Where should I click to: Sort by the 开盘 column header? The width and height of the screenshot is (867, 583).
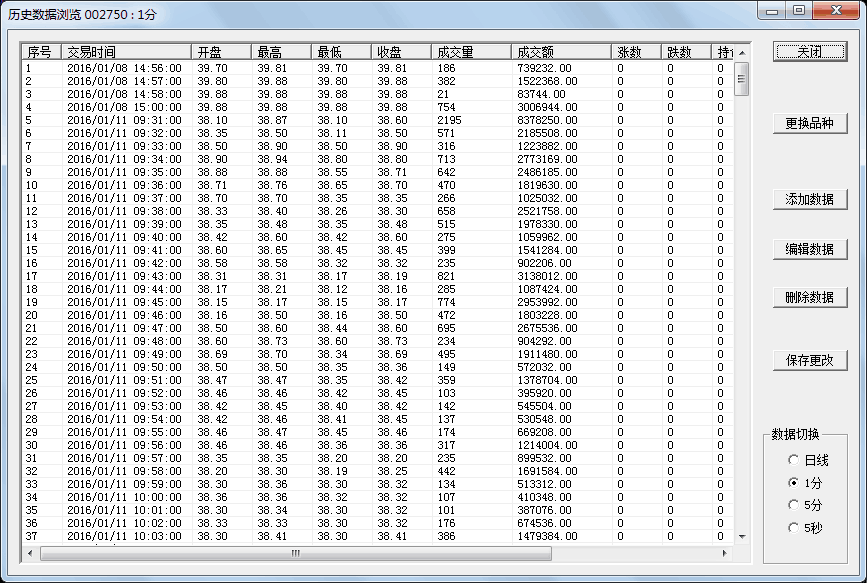click(220, 52)
